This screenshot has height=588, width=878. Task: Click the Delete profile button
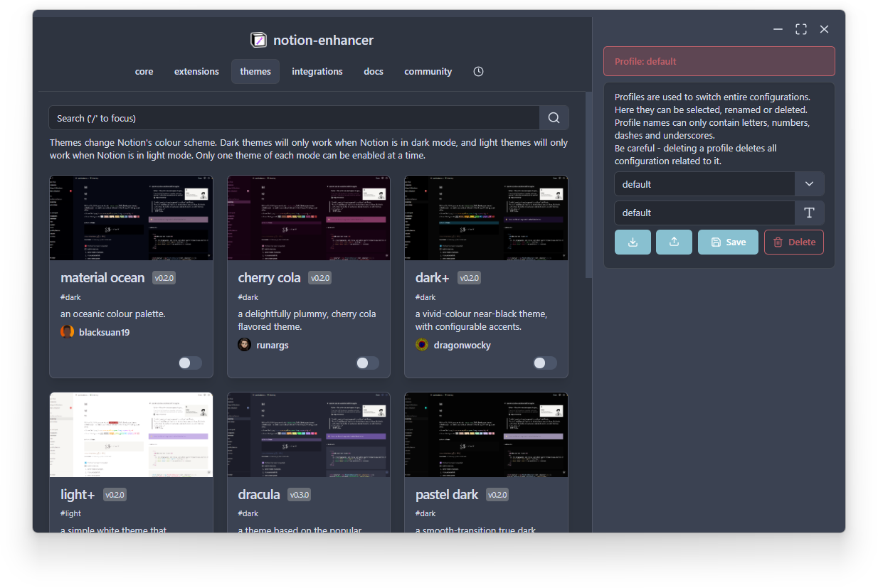click(793, 242)
